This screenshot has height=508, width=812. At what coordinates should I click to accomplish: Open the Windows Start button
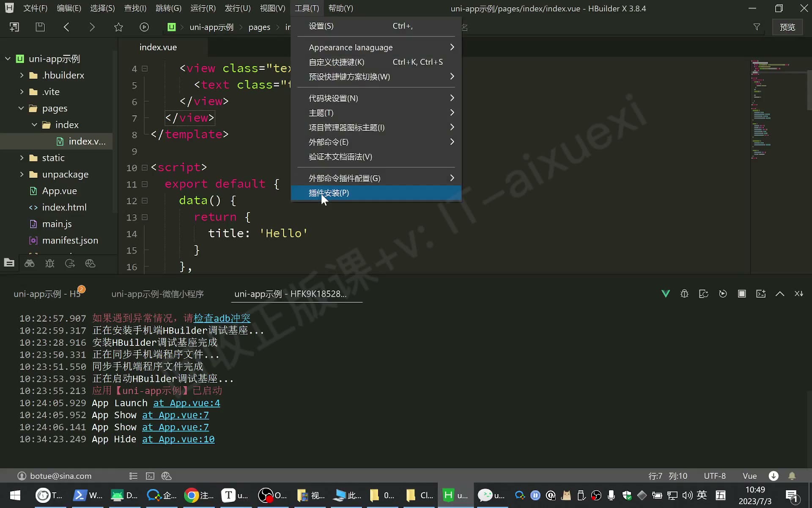15,495
